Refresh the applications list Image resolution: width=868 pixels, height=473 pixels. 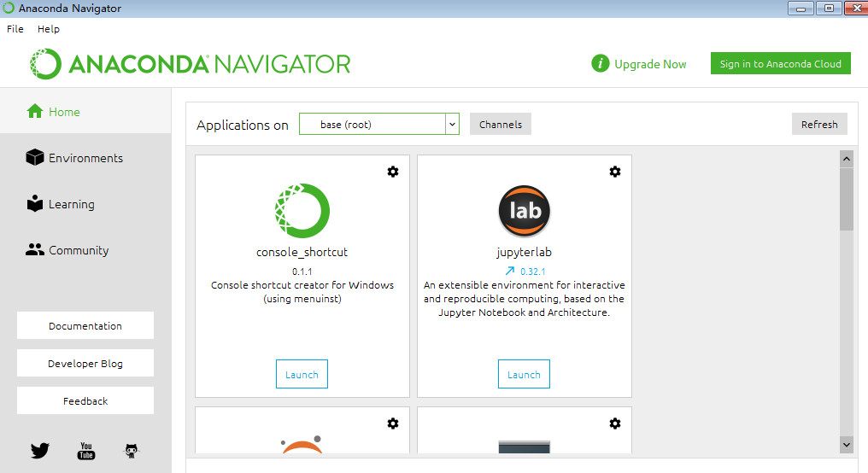[x=819, y=124]
